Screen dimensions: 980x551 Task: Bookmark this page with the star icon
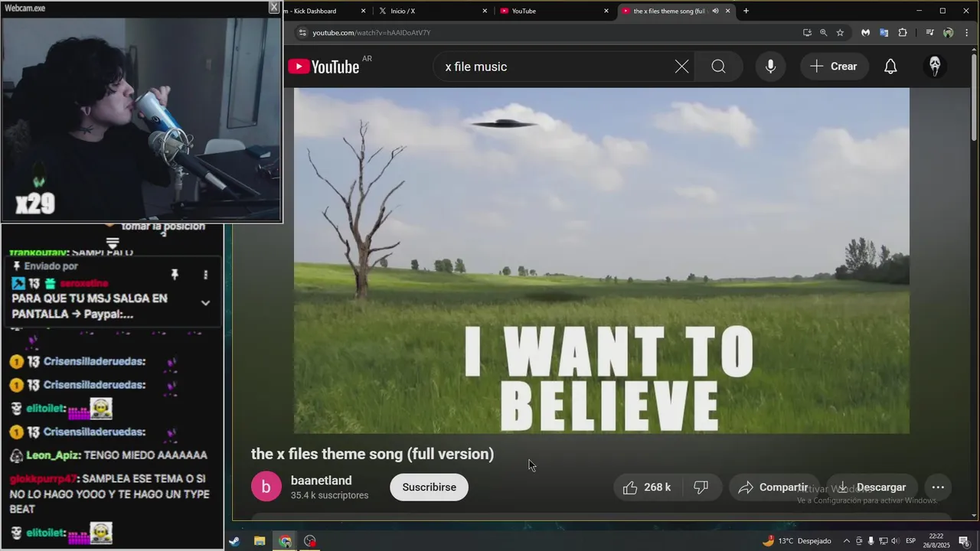click(x=840, y=33)
